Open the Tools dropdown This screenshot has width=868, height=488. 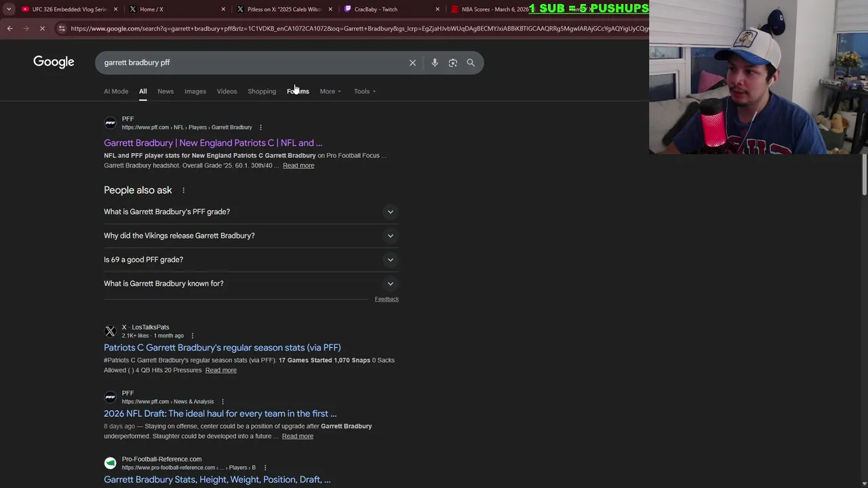(x=364, y=91)
